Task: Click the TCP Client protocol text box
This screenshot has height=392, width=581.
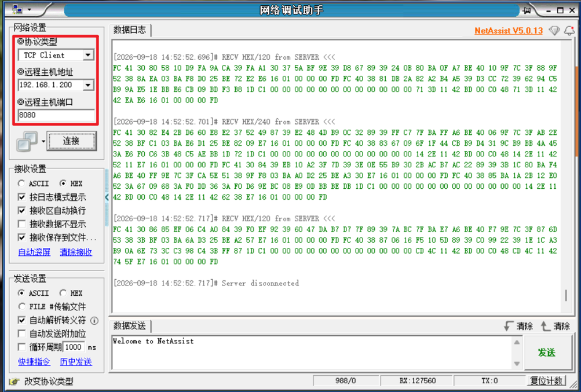Action: (50, 55)
